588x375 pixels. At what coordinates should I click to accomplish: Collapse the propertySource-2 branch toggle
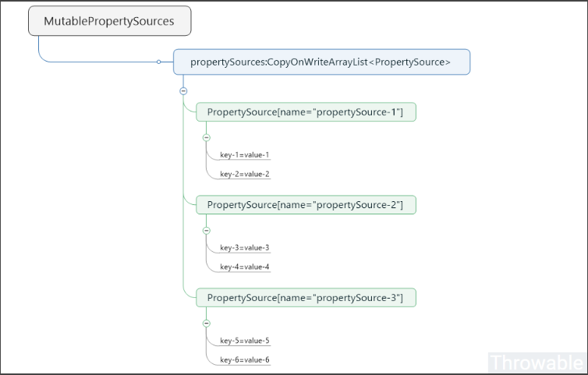(x=206, y=230)
